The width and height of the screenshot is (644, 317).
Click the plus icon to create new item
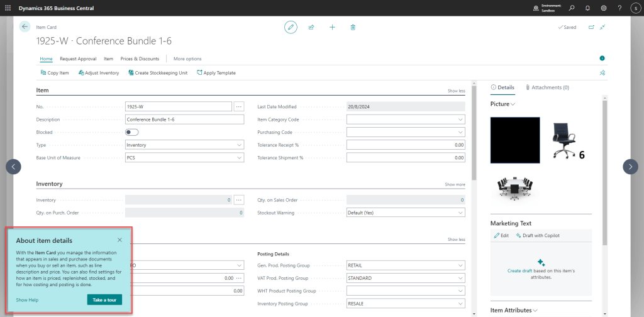pos(332,27)
